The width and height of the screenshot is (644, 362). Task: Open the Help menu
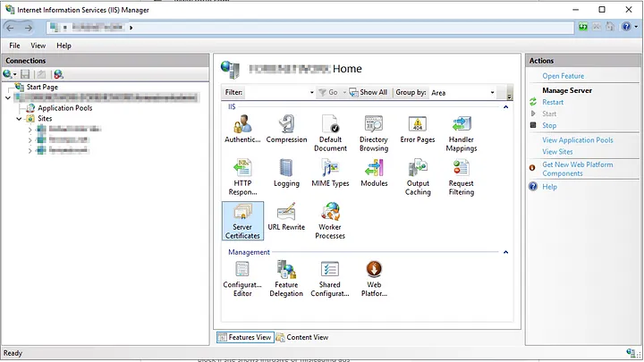coord(64,46)
